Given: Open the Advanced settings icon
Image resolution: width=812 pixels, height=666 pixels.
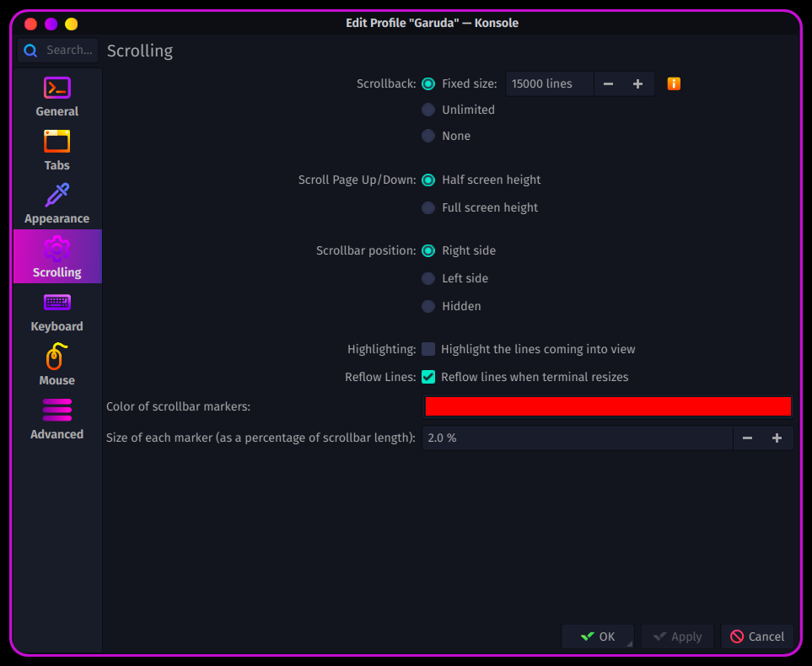Looking at the screenshot, I should (x=57, y=411).
